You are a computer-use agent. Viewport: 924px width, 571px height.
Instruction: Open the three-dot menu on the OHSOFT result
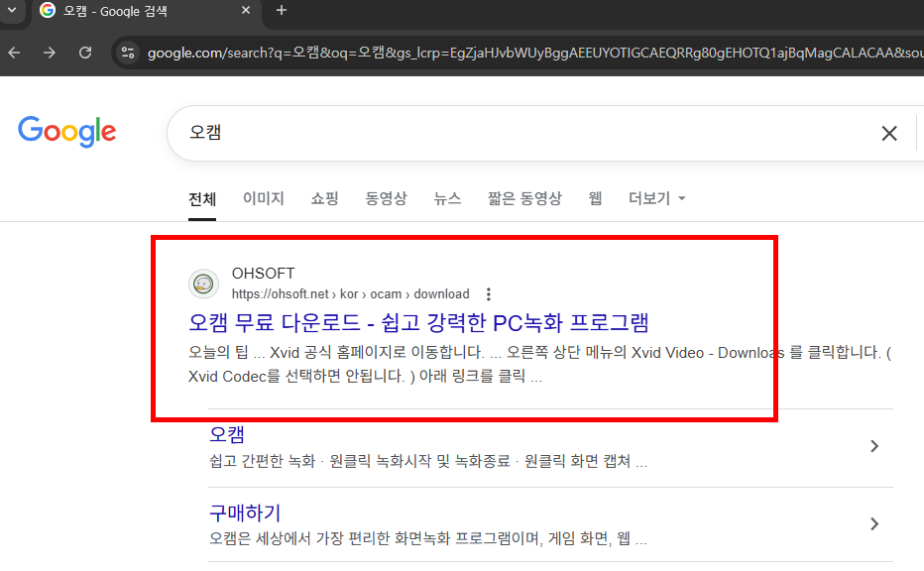pyautogui.click(x=489, y=293)
